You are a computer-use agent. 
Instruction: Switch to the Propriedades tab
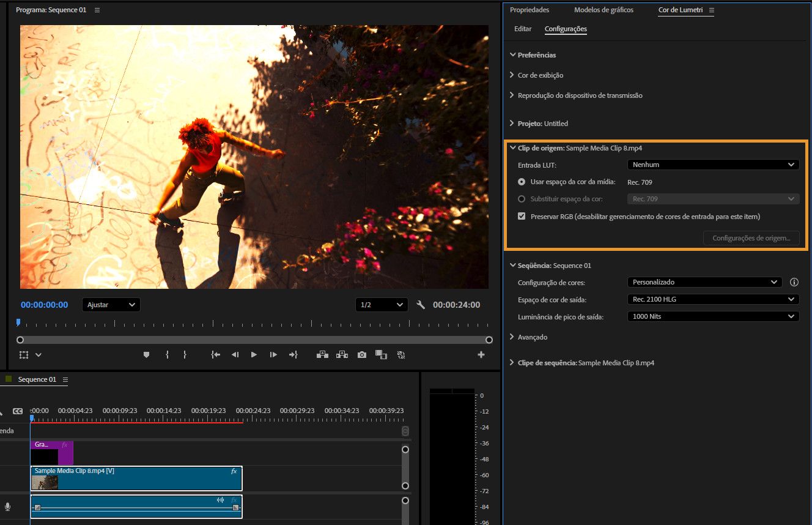point(530,10)
